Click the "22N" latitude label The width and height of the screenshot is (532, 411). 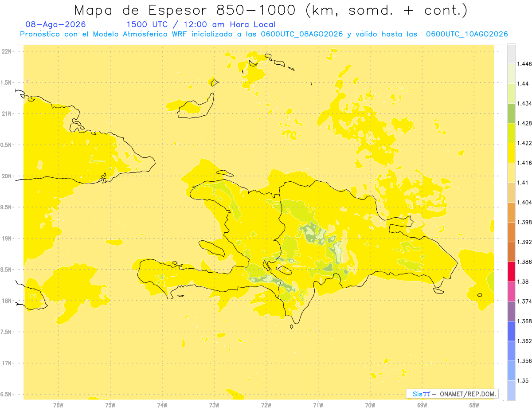(x=7, y=51)
